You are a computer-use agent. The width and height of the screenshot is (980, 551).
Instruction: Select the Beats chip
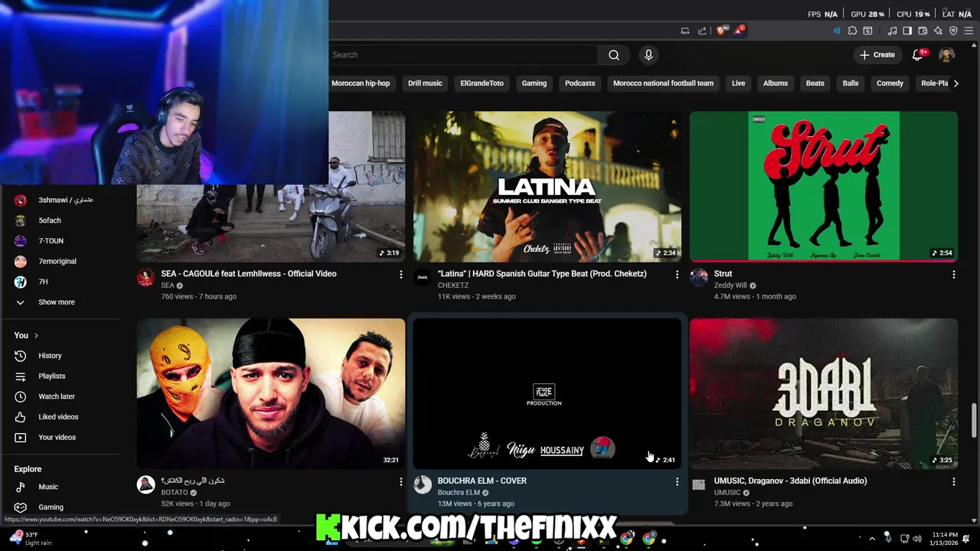(x=815, y=83)
